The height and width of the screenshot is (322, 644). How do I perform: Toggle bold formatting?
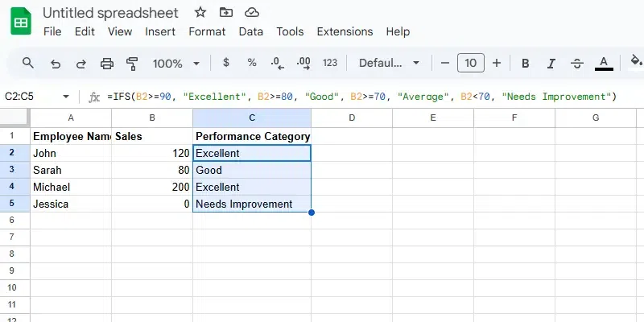[x=525, y=63]
